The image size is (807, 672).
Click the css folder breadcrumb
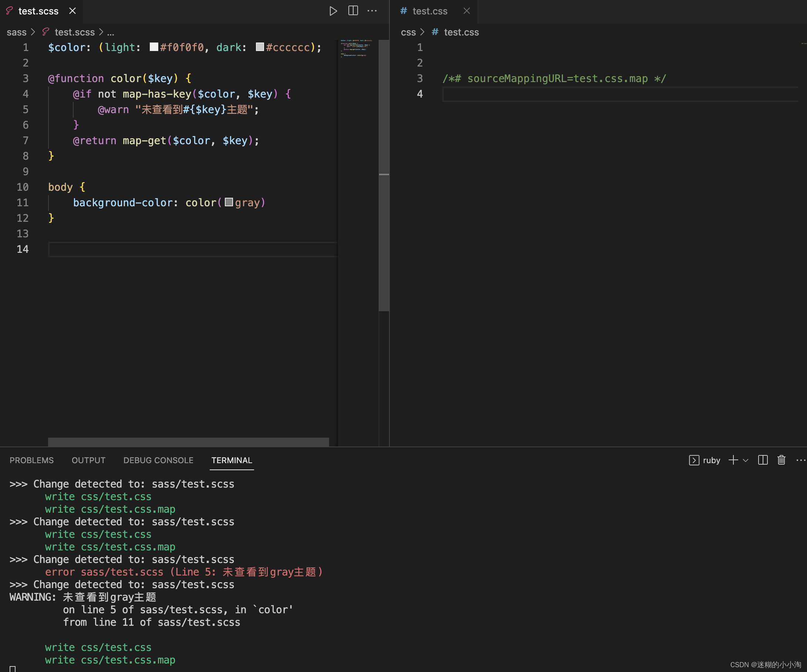tap(408, 32)
